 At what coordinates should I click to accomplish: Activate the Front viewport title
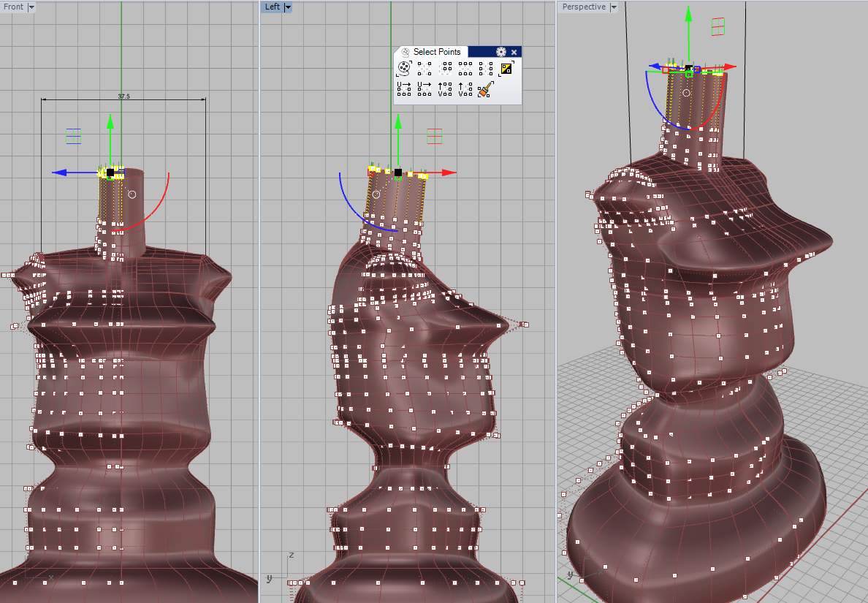click(13, 7)
